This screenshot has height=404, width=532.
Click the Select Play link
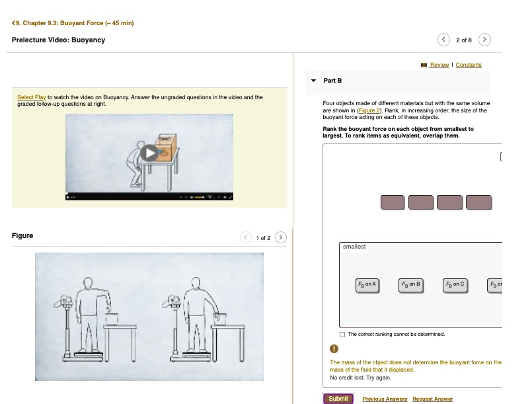coord(30,97)
